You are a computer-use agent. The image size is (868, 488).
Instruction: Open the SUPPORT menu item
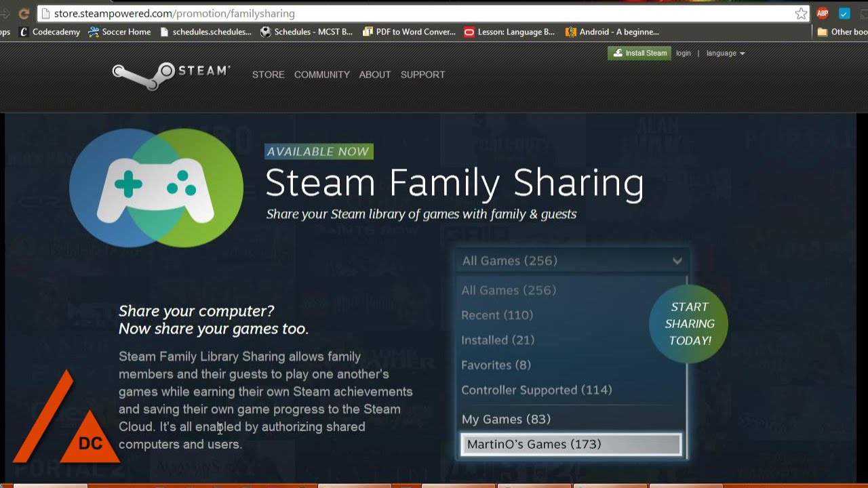pyautogui.click(x=423, y=75)
